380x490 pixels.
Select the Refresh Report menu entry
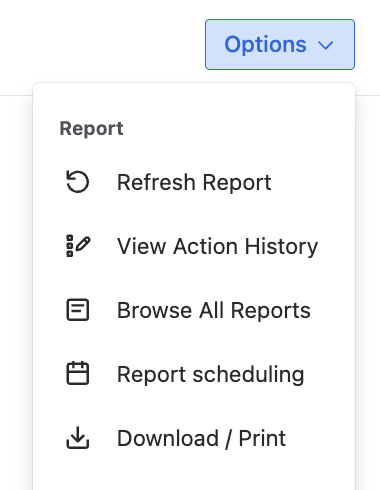pos(194,182)
